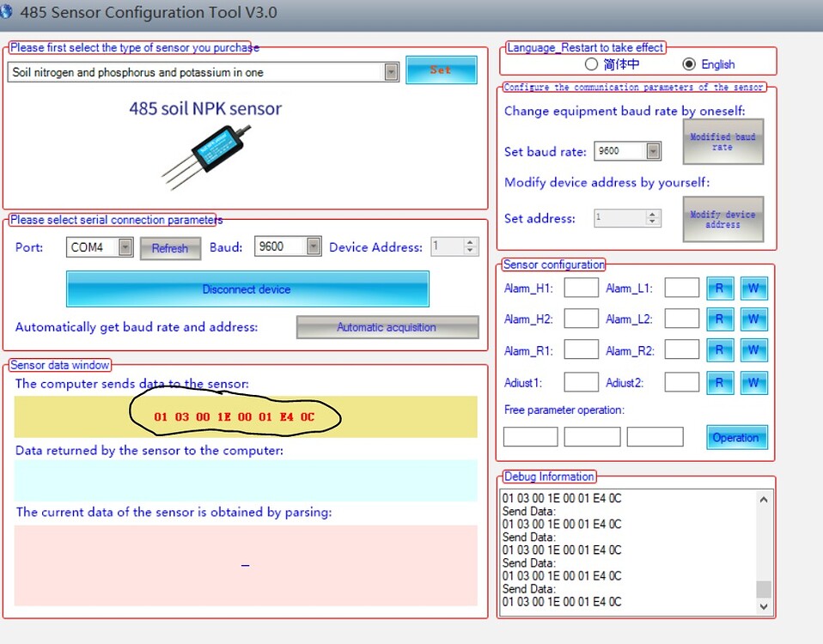Read Adiust1 with its R icon

(720, 381)
